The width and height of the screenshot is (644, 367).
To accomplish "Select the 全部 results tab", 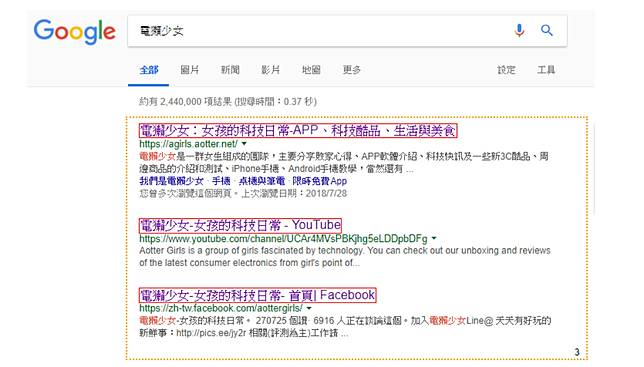I will click(149, 70).
